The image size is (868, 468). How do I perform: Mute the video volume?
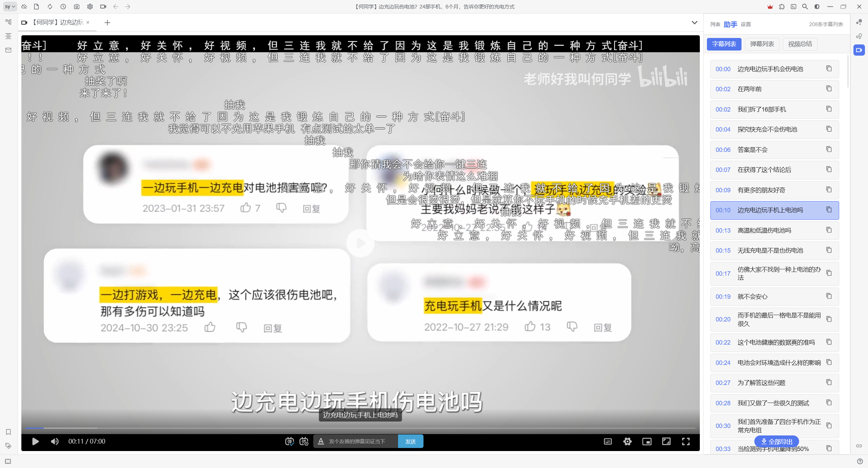[55, 441]
